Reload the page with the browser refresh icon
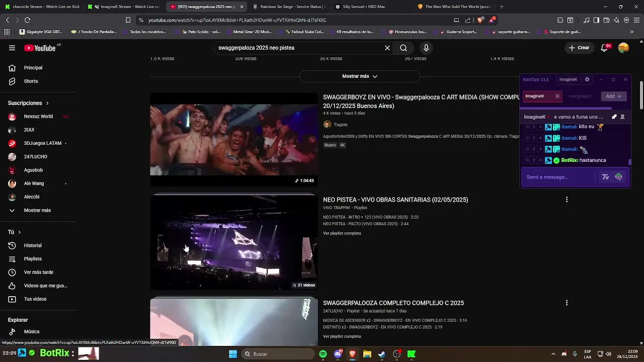The height and width of the screenshot is (362, 644). click(27, 20)
